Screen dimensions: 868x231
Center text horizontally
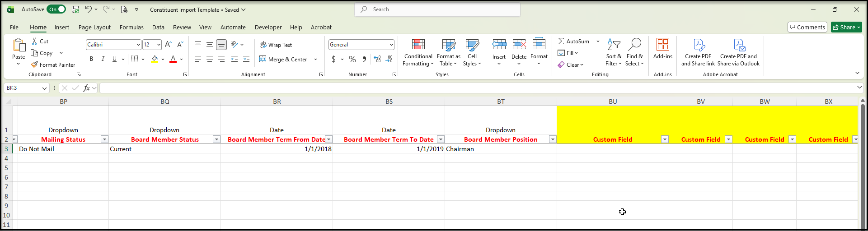point(210,59)
